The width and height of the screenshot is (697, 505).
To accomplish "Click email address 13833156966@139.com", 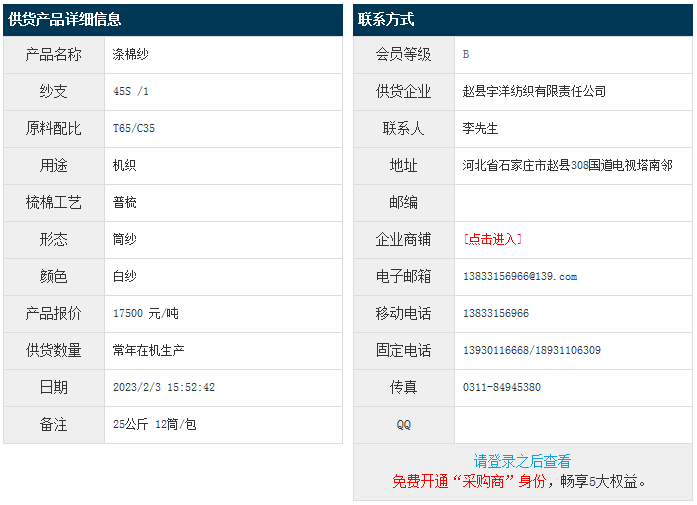I will tap(520, 276).
